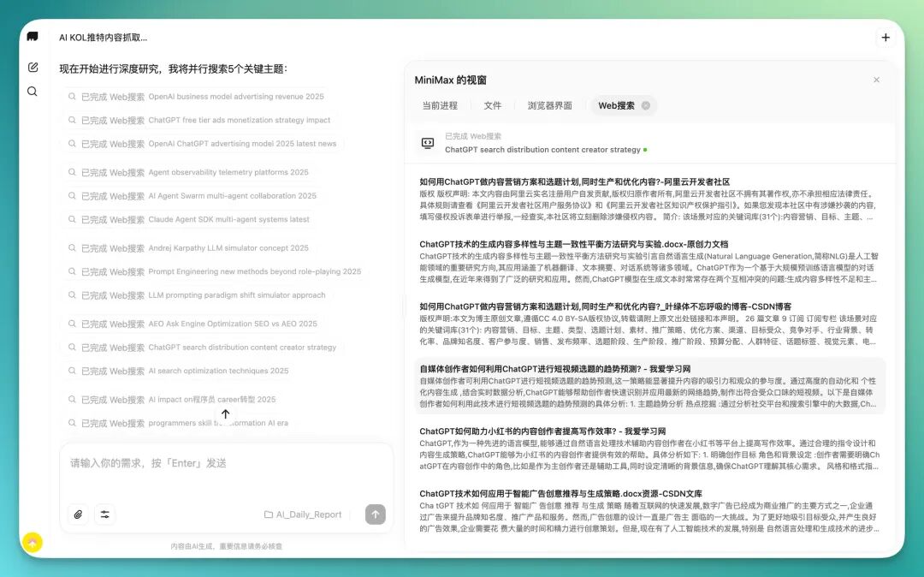924x577 pixels.
Task: Click magnifier icon beside 'Andrej Karpathy LLM simulator' search
Action: (x=72, y=248)
